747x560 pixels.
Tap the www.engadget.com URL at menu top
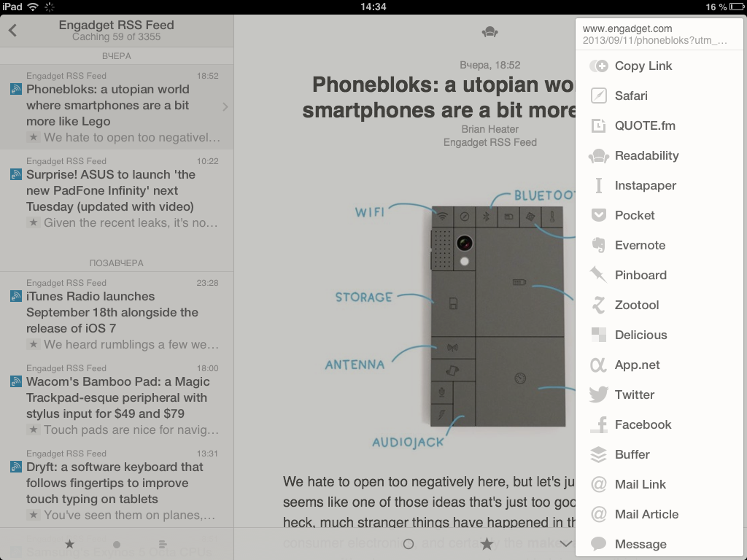coord(627,28)
